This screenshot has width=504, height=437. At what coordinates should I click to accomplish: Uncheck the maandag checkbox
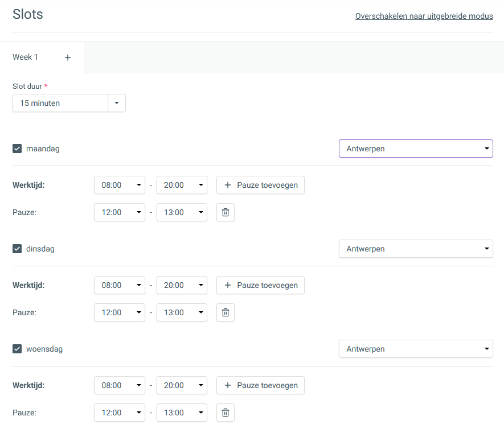point(17,149)
